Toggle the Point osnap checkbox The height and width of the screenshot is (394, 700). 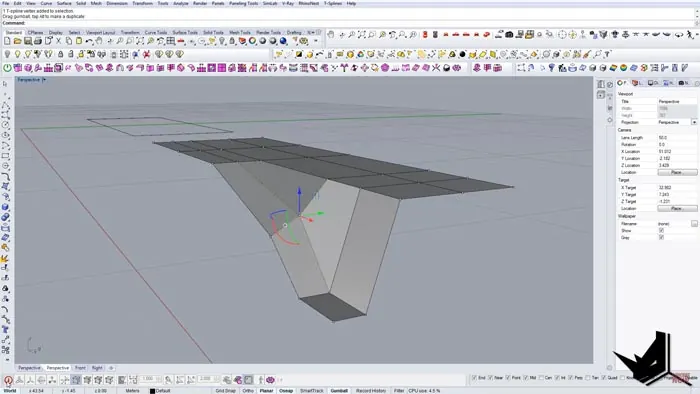[x=508, y=378]
